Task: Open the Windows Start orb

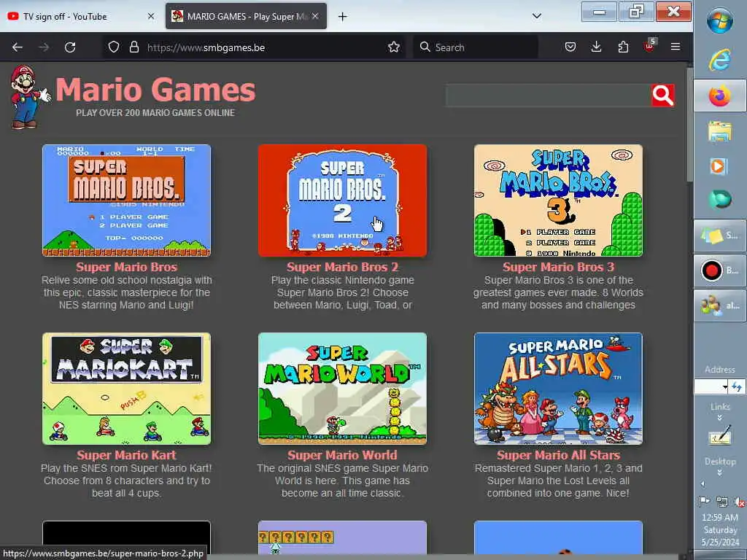Action: click(x=720, y=20)
